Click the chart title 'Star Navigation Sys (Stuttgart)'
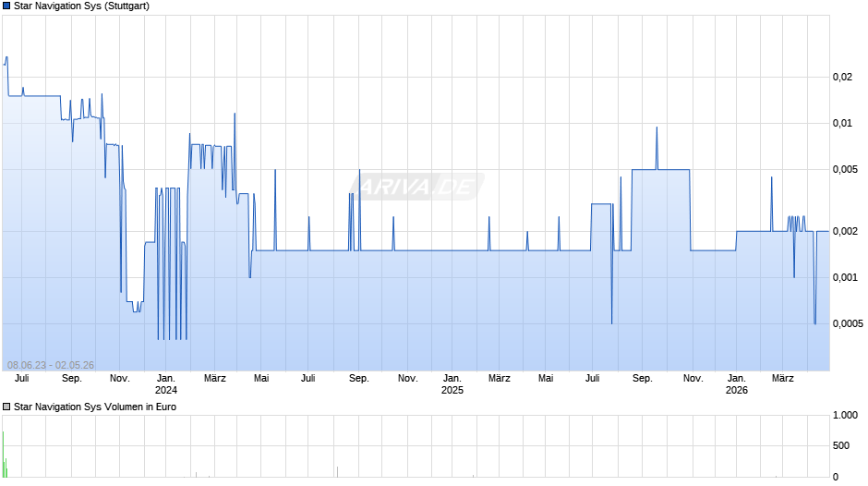The image size is (868, 486). point(81,6)
